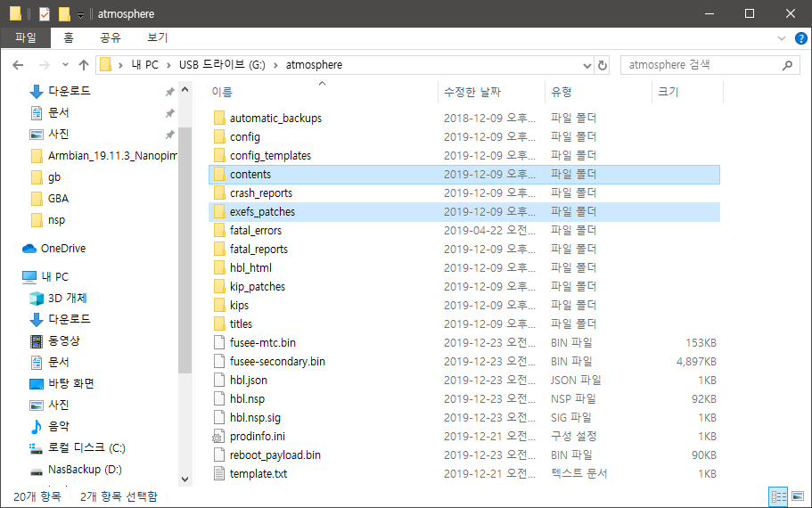
Task: Open the gb folder in sidebar
Action: click(45, 177)
